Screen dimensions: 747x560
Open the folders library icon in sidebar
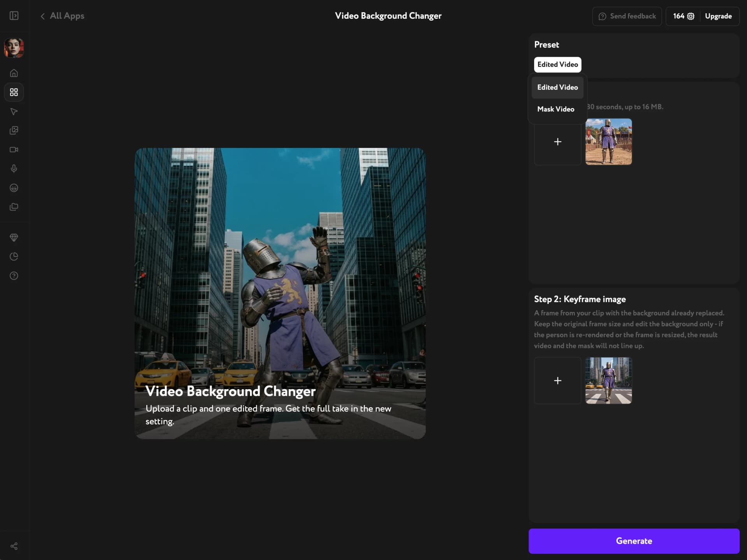pyautogui.click(x=14, y=207)
